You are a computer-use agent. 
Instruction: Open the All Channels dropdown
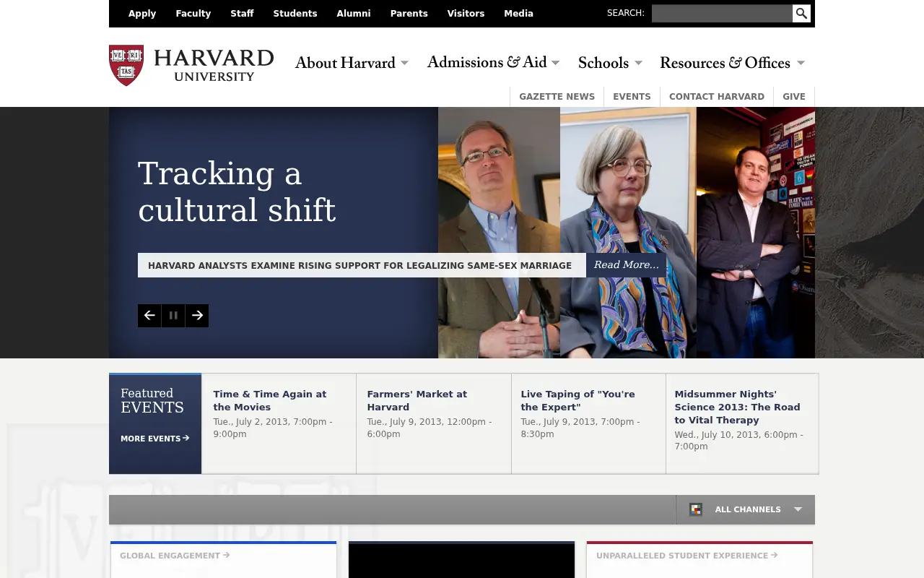(x=746, y=509)
